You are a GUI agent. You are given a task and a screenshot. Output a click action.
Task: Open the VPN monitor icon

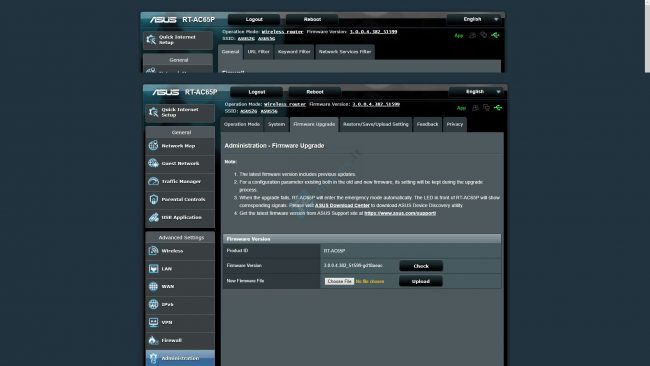coord(153,322)
